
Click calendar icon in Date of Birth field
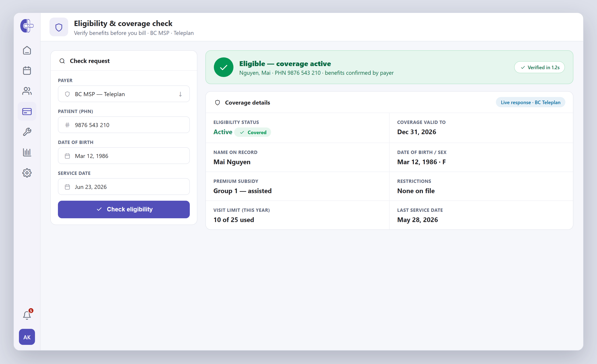tap(67, 156)
